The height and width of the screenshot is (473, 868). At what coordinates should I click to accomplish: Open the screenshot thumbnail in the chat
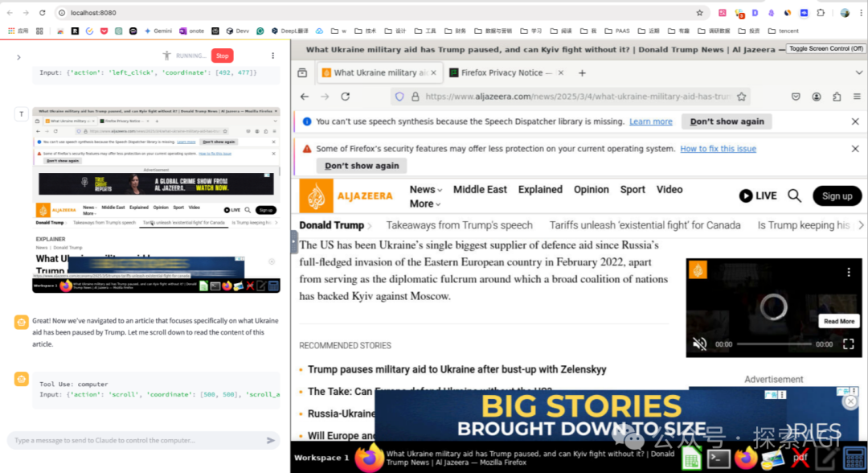pyautogui.click(x=156, y=200)
